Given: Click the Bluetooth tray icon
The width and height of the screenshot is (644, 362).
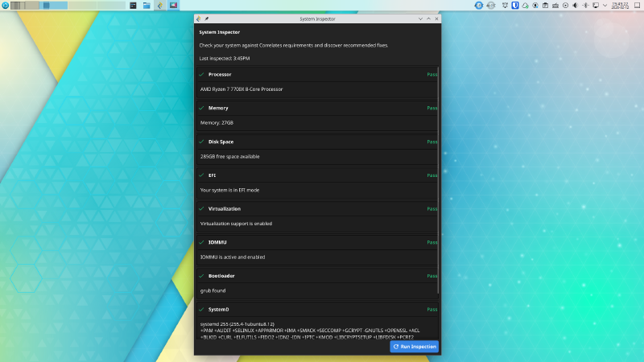Looking at the screenshot, I should point(585,6).
